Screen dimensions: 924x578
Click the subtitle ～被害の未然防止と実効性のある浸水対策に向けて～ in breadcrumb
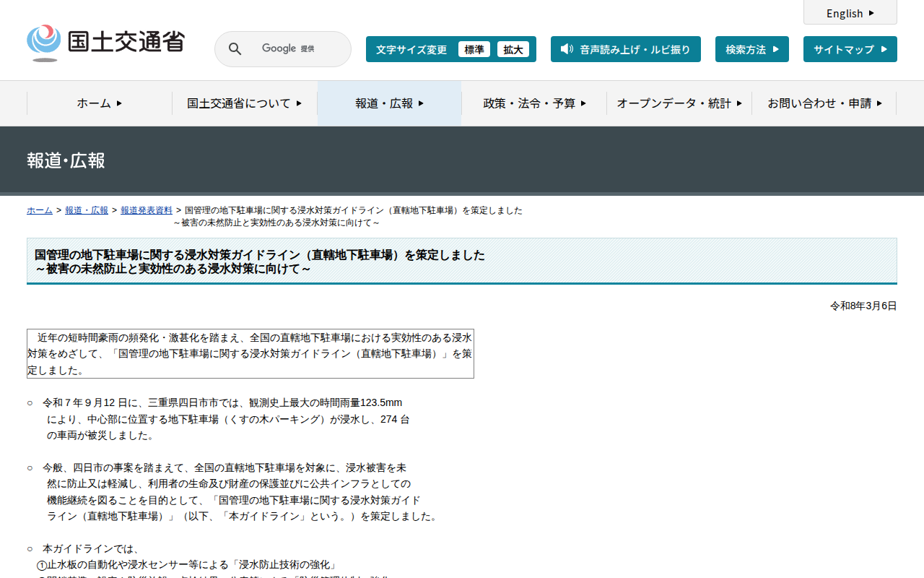point(276,223)
